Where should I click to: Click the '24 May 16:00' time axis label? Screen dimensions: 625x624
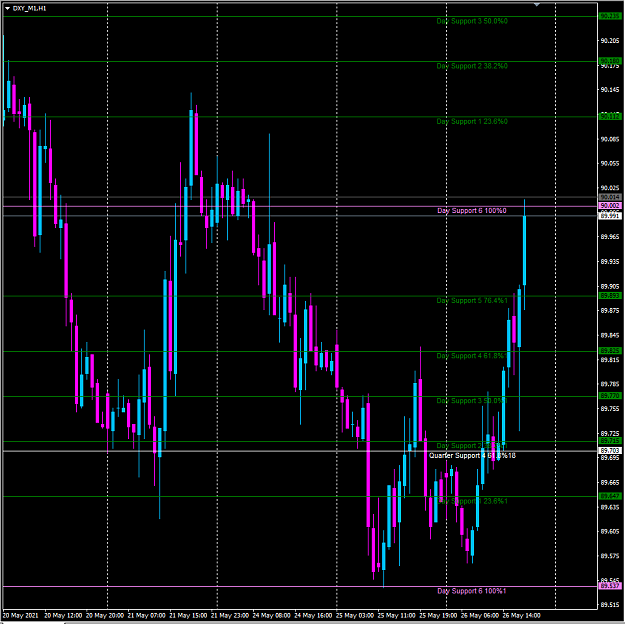313,615
